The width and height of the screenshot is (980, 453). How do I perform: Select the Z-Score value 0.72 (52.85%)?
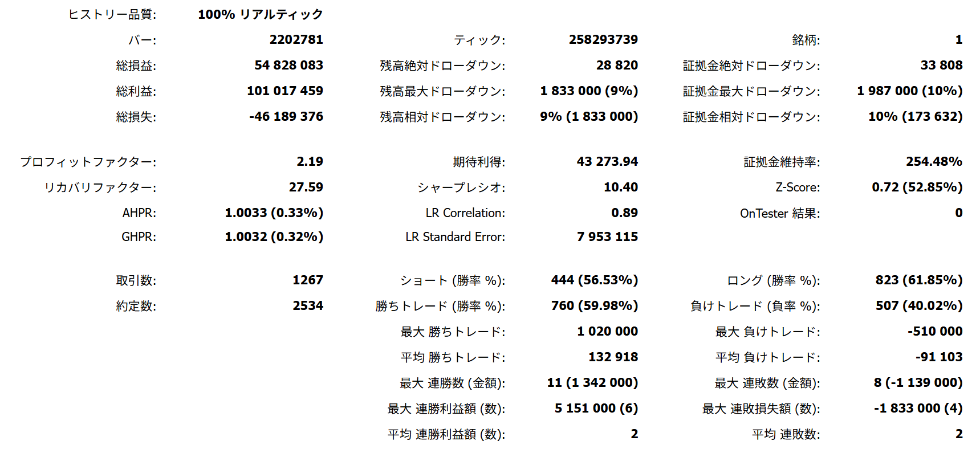(x=917, y=187)
